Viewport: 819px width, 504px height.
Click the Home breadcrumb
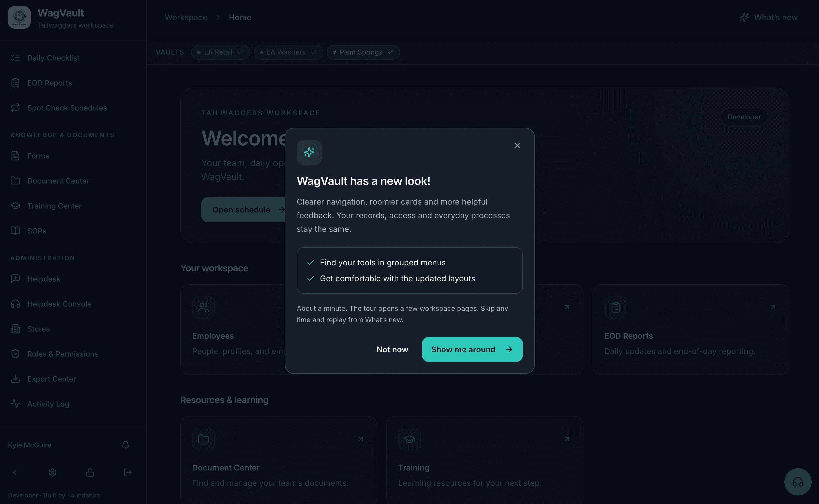[240, 17]
